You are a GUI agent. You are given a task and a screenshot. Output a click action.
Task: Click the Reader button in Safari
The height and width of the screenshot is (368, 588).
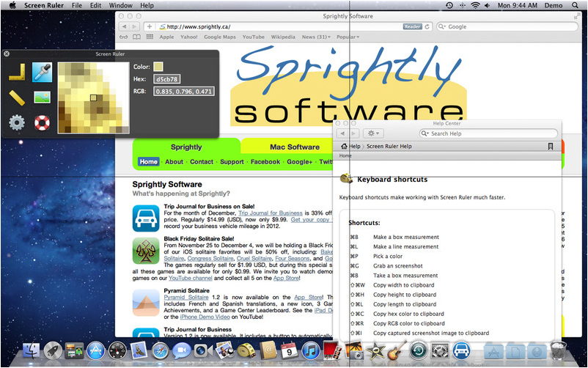[x=413, y=26]
